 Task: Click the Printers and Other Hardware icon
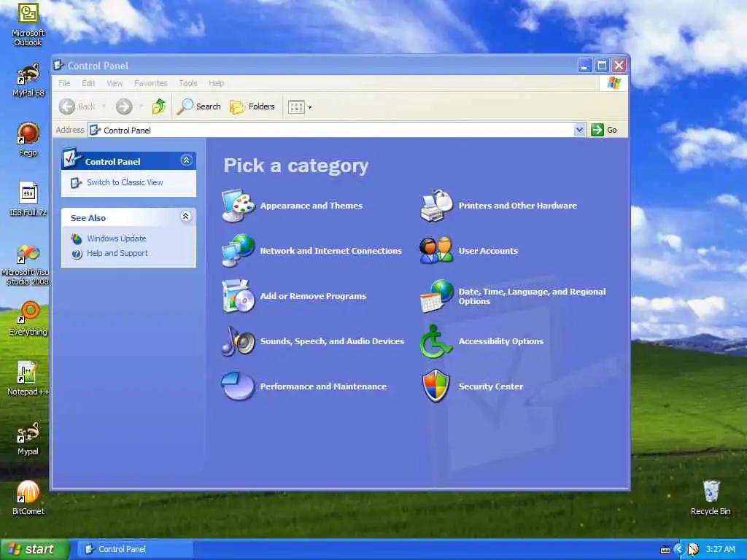pos(436,206)
